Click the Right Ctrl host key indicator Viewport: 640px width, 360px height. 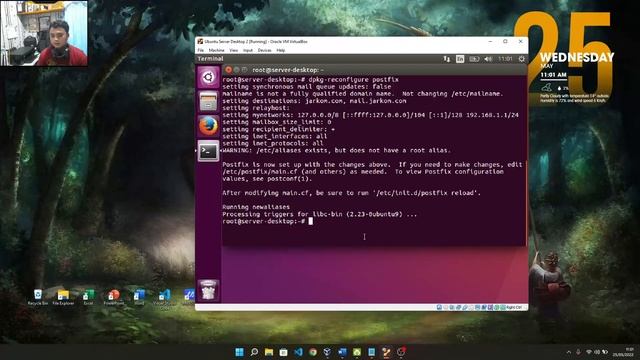514,307
